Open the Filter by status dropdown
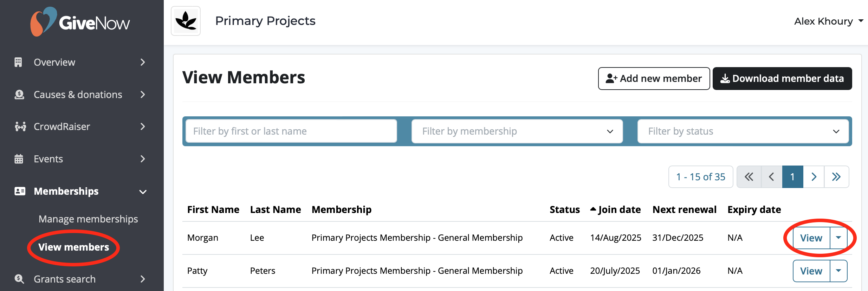Image resolution: width=868 pixels, height=291 pixels. [x=743, y=131]
